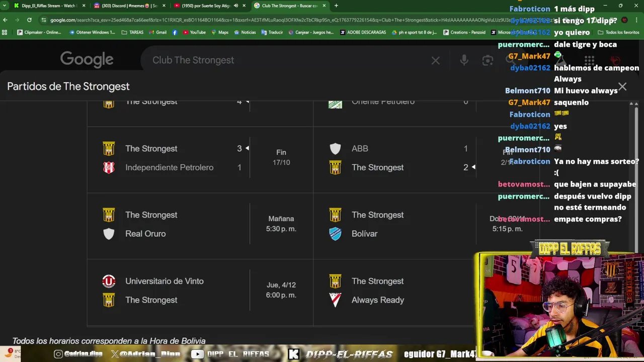Open the apps grid in bookmarks bar
The height and width of the screenshot is (362, 644).
pyautogui.click(x=5, y=32)
